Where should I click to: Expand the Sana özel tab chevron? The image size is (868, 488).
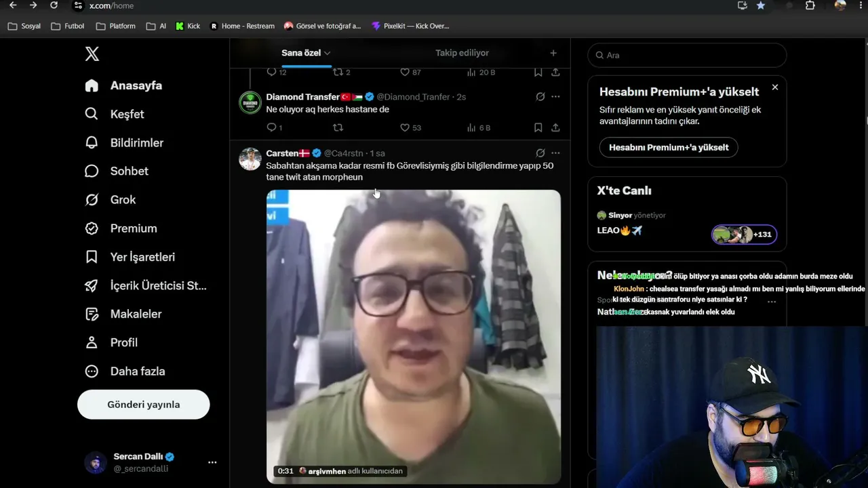pyautogui.click(x=328, y=53)
